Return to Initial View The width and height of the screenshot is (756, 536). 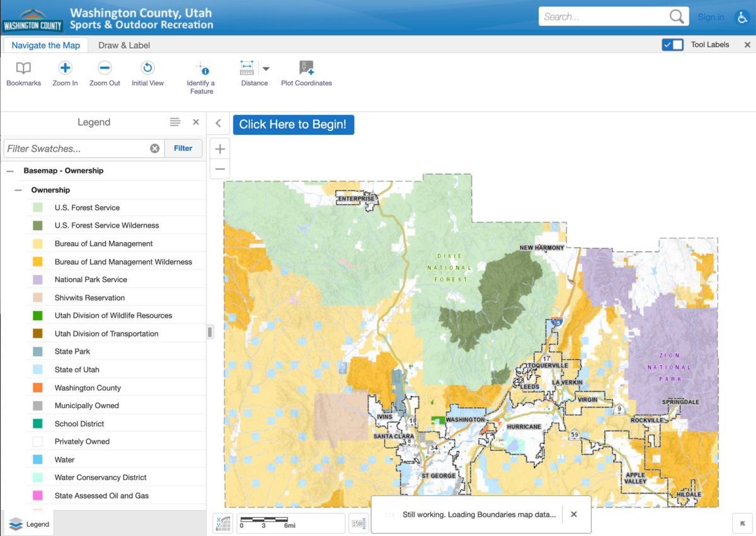click(147, 73)
